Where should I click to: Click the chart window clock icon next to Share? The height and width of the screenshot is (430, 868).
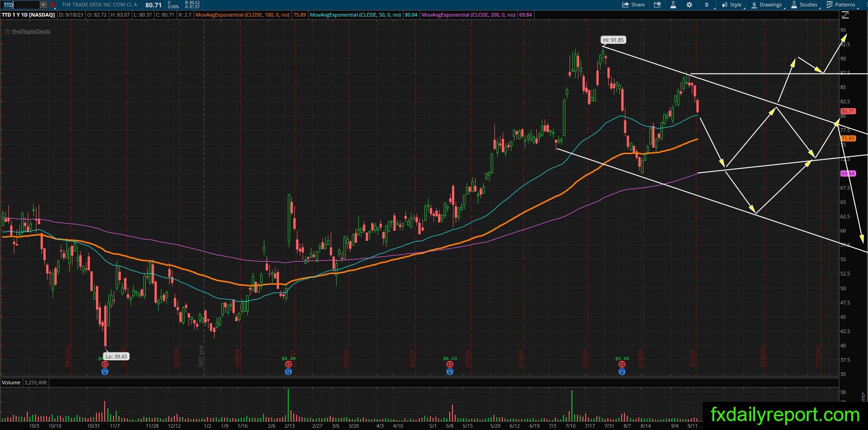(657, 5)
